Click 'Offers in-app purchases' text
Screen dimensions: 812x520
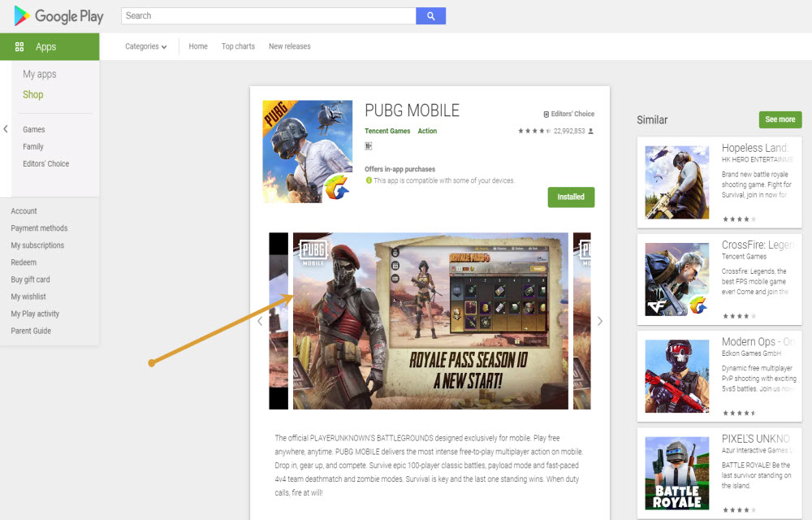[400, 169]
